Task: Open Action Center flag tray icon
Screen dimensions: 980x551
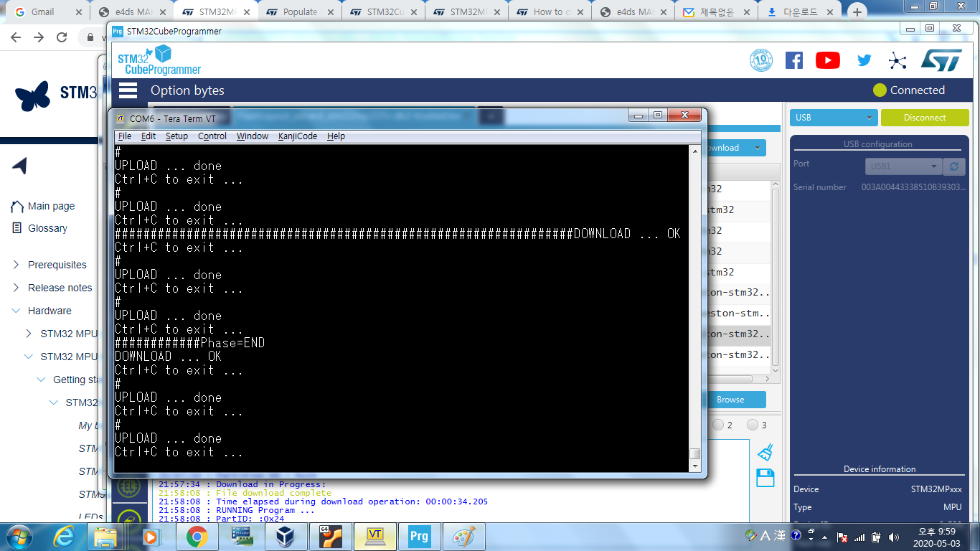Action: [x=843, y=537]
